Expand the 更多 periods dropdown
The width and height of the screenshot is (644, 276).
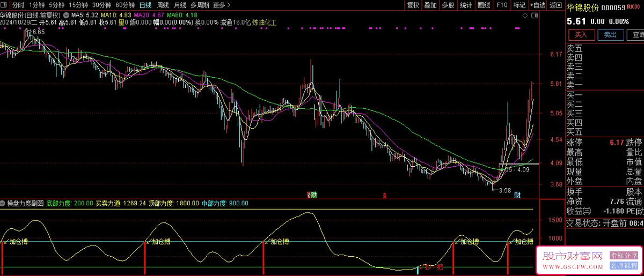point(222,5)
